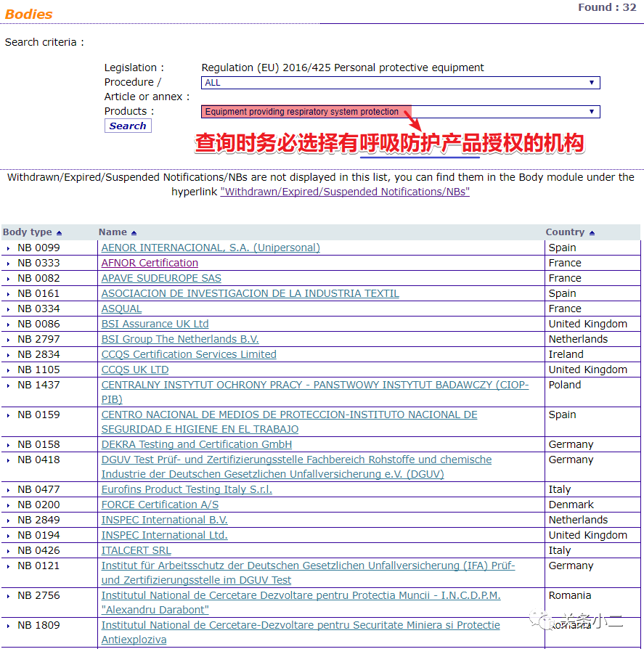Click the red triangle bullet beside NB 0099
This screenshot has width=644, height=649.
click(x=7, y=248)
